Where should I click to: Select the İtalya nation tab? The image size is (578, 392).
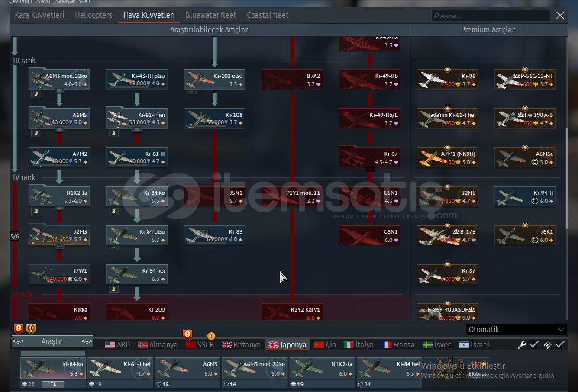point(358,345)
